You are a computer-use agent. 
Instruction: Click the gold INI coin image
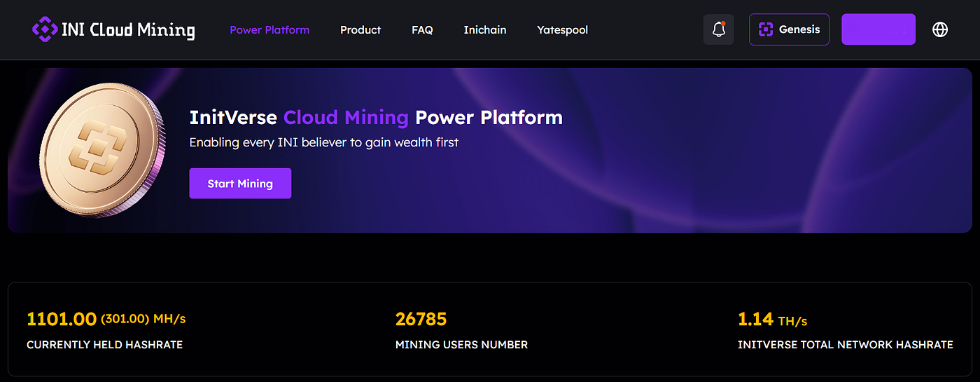click(101, 150)
